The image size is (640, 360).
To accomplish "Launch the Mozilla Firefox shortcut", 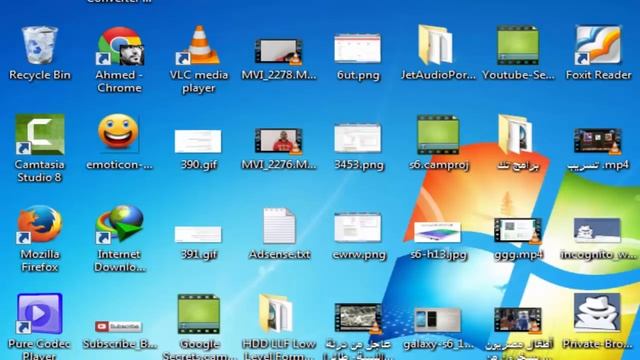I will [x=40, y=224].
